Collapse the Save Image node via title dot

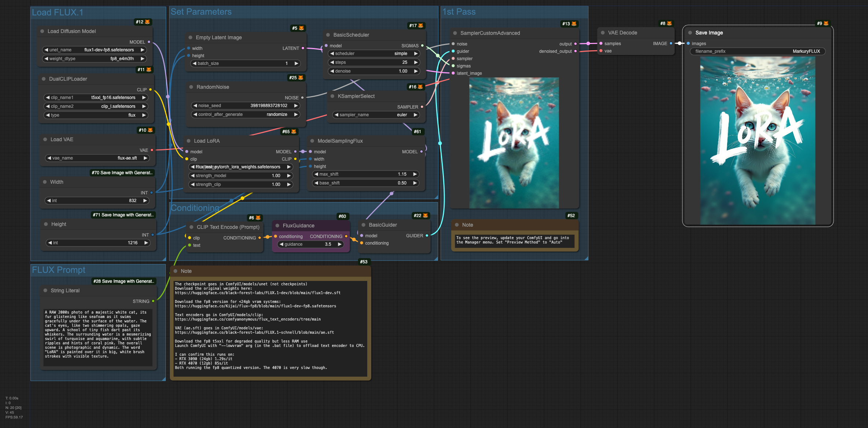click(690, 33)
